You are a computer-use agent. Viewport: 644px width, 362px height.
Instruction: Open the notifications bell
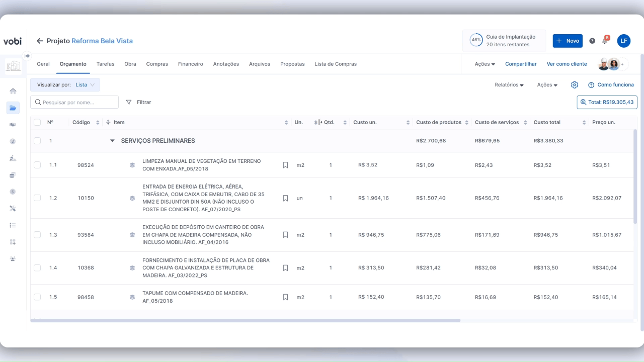[x=605, y=41]
